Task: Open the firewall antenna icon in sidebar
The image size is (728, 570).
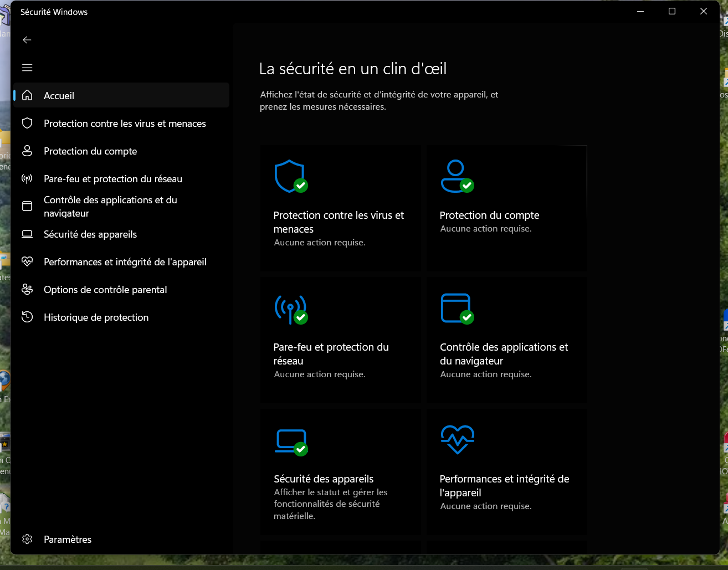Action: pos(27,178)
